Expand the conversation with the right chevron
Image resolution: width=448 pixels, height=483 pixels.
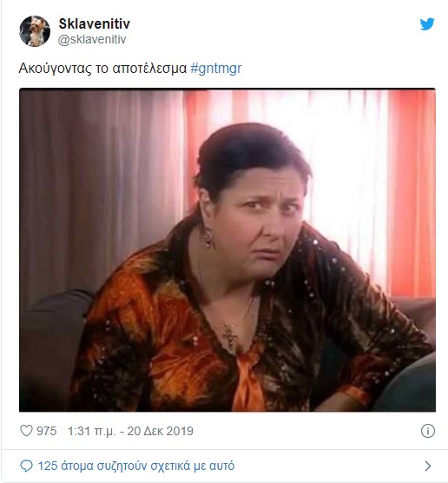coord(428,466)
